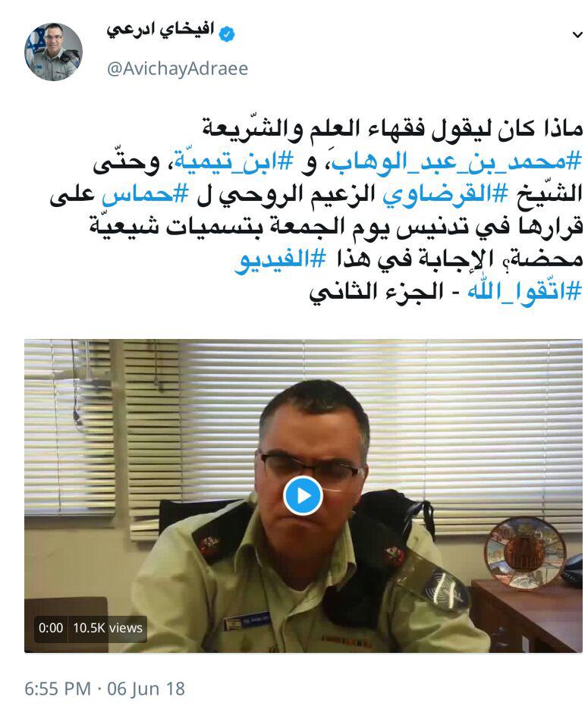Open the tweet options chevron menu

[x=577, y=35]
